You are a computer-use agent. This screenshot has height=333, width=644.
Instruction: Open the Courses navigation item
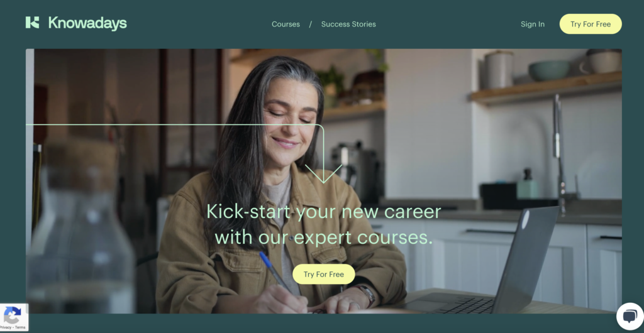[286, 25]
